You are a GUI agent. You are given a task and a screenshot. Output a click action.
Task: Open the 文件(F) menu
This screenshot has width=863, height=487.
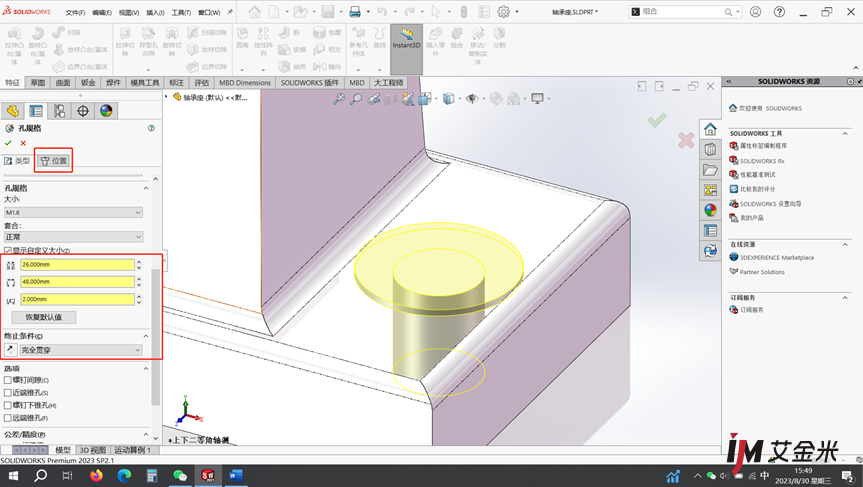[x=75, y=12]
